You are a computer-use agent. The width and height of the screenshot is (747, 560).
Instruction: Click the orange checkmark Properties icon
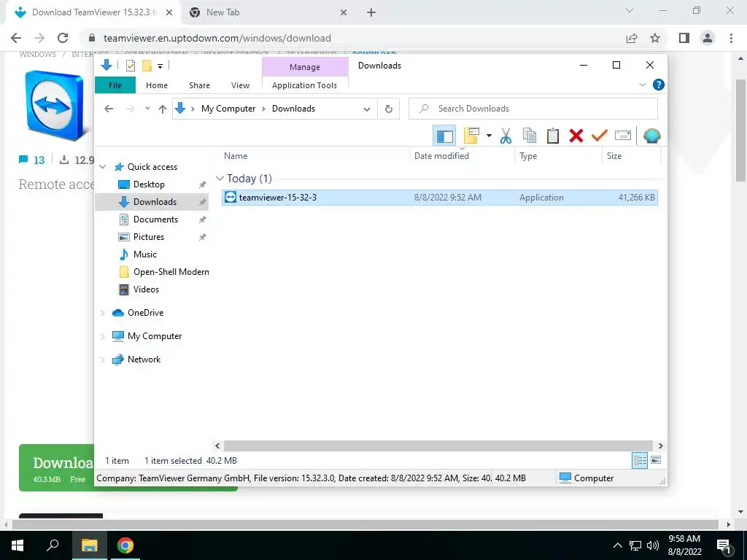point(600,136)
